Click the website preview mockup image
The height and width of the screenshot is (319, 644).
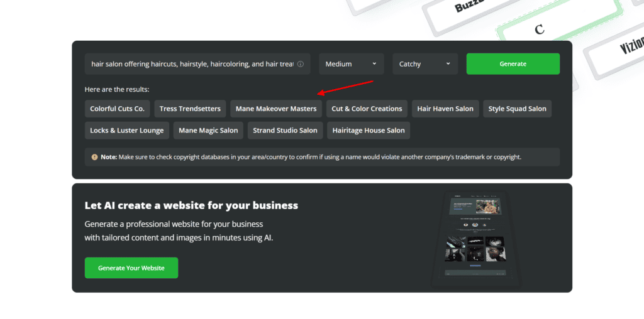475,239
